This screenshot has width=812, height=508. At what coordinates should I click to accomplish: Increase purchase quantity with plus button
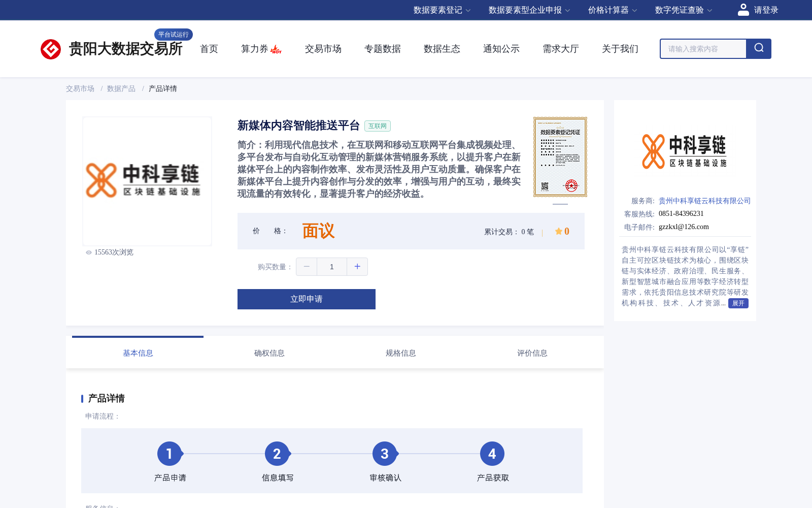pyautogui.click(x=357, y=267)
